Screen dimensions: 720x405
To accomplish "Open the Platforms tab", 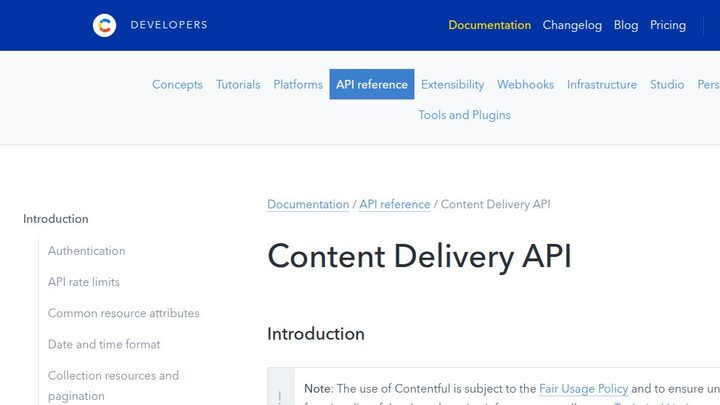I will pyautogui.click(x=298, y=84).
